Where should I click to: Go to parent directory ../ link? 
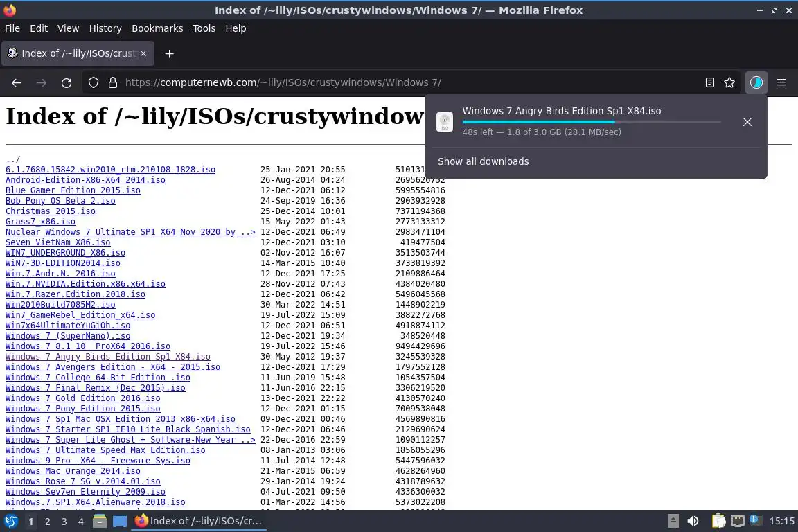[12, 159]
